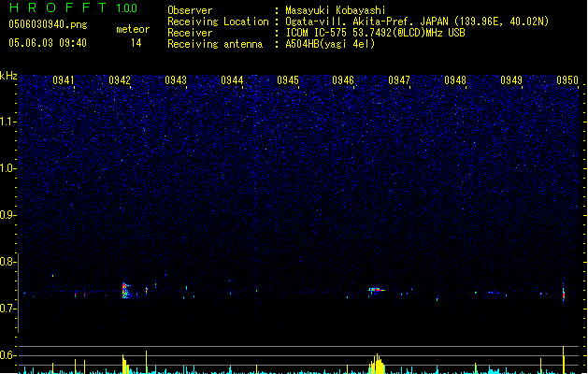Click the 'Receiver' field label
This screenshot has width=588, height=374.
(190, 33)
